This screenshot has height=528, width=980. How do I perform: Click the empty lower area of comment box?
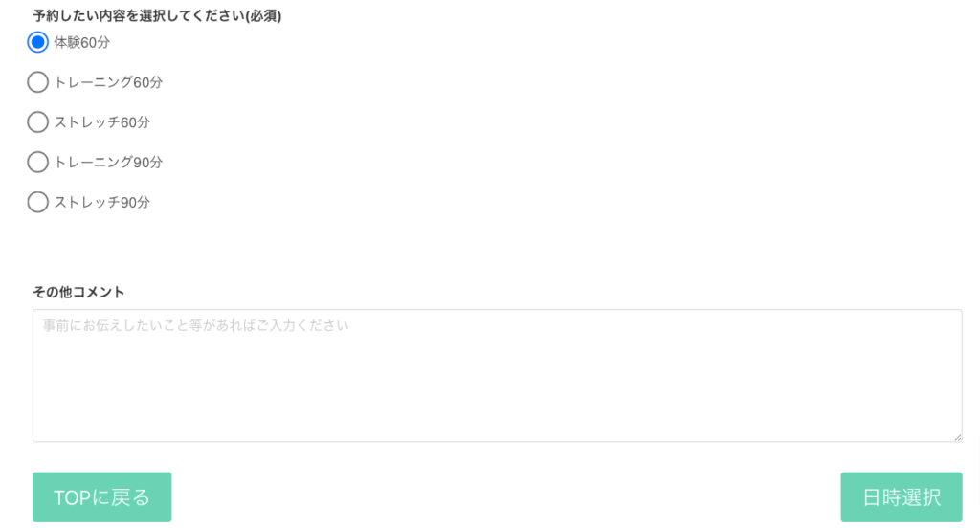498,400
